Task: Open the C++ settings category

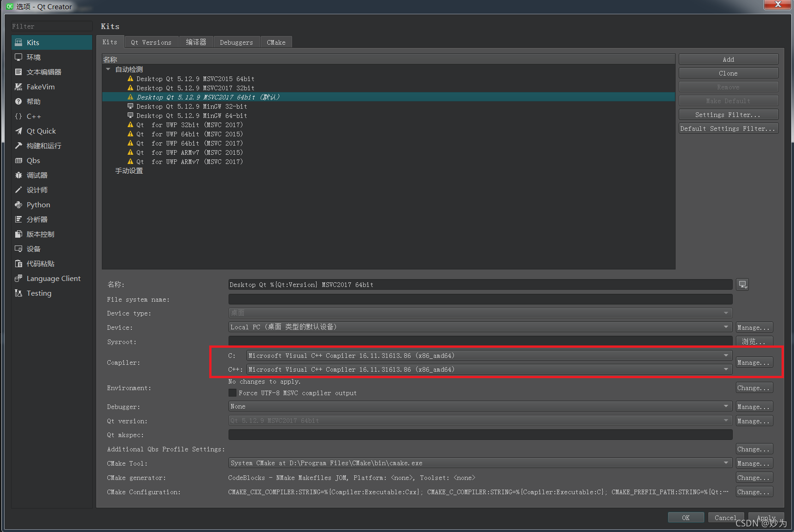Action: click(52, 116)
